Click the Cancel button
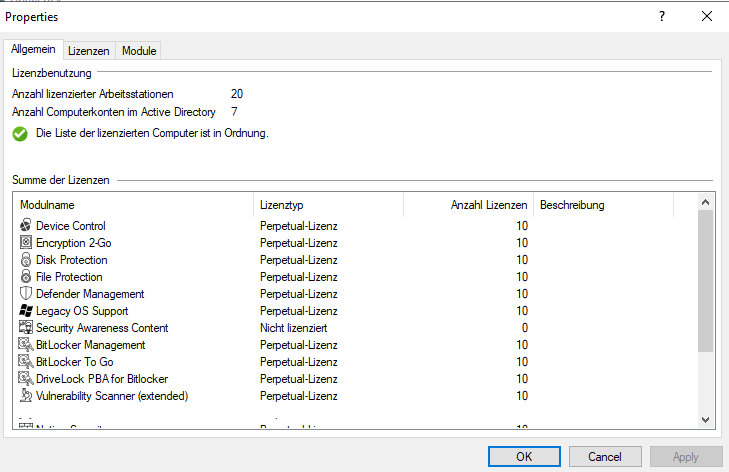The height and width of the screenshot is (472, 729). coord(605,457)
